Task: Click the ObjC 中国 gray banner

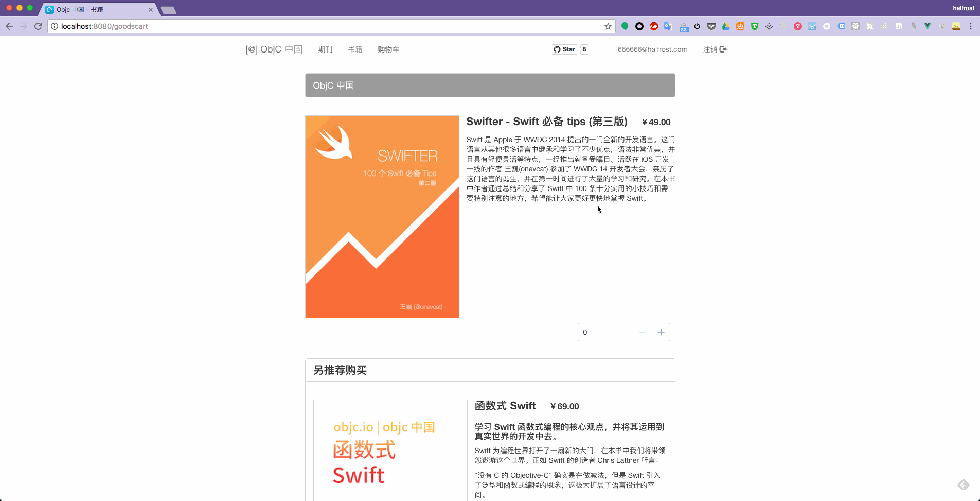Action: (x=490, y=85)
